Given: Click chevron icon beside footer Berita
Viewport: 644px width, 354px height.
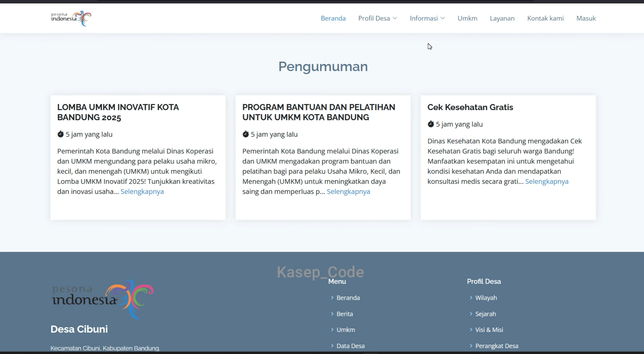Looking at the screenshot, I should (332, 314).
